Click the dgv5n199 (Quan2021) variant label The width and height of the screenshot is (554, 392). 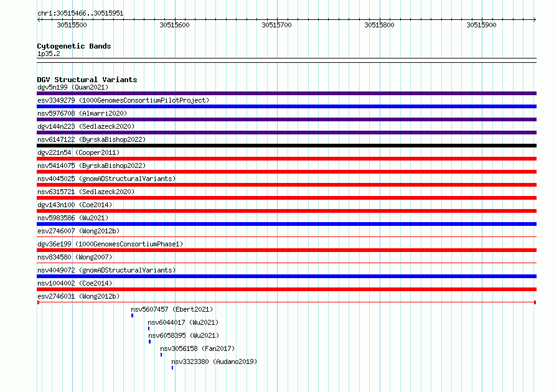click(x=73, y=87)
